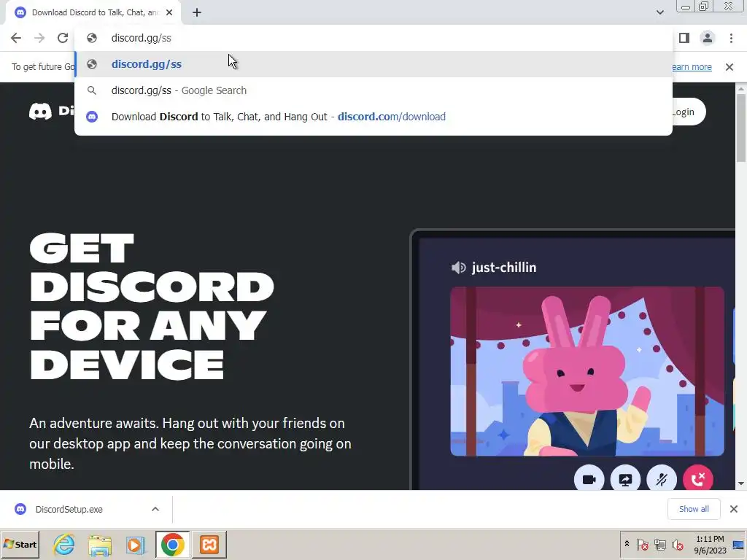Screen dimensions: 747x560
Task: Choose the discord.gg/ss Google Search suggestion
Action: pos(373,90)
